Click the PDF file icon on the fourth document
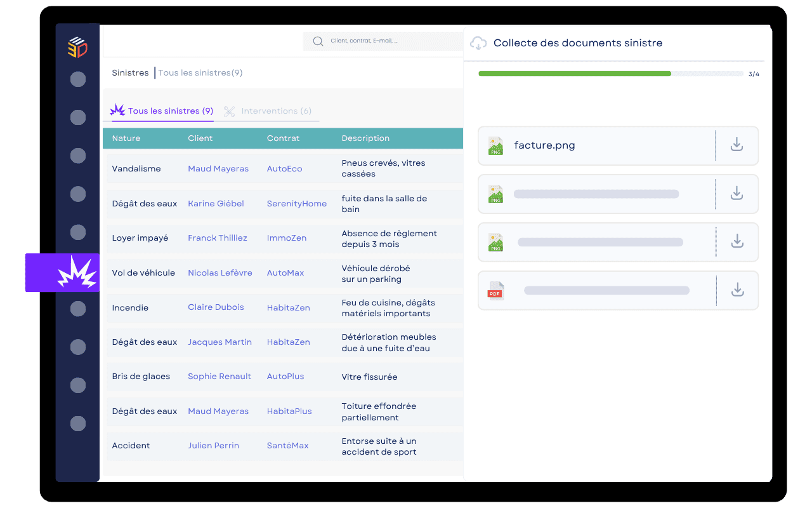Screen dimensions: 812x508 point(495,290)
